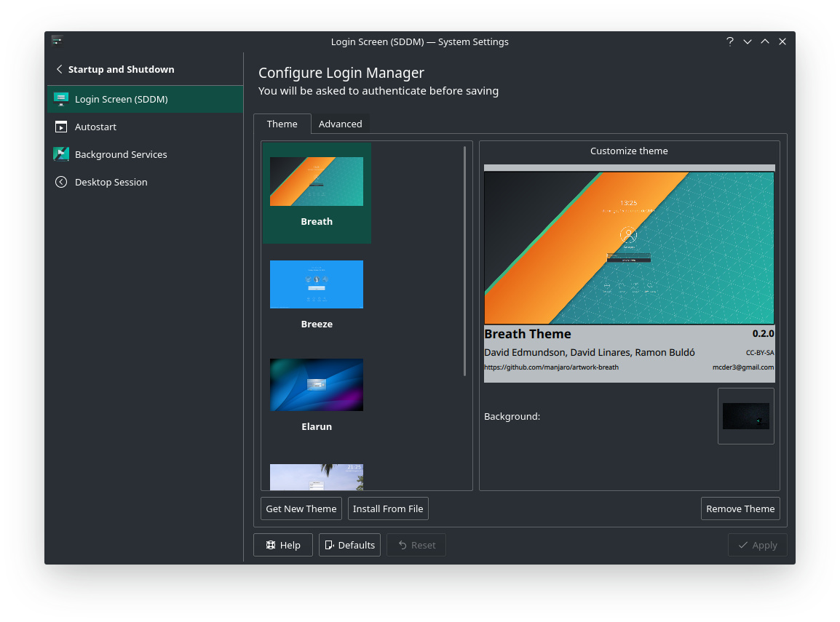Minimize the window with down chevron
This screenshot has width=840, height=622.
pyautogui.click(x=748, y=41)
